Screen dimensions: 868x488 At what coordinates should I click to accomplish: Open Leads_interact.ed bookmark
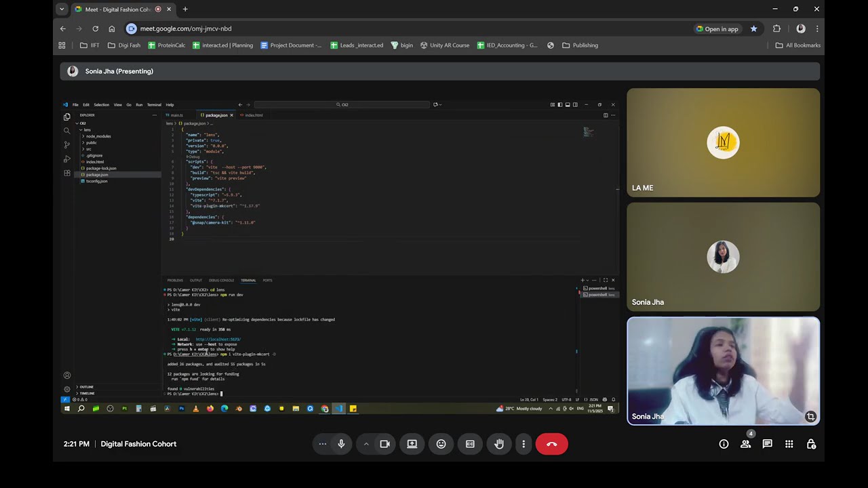point(357,45)
